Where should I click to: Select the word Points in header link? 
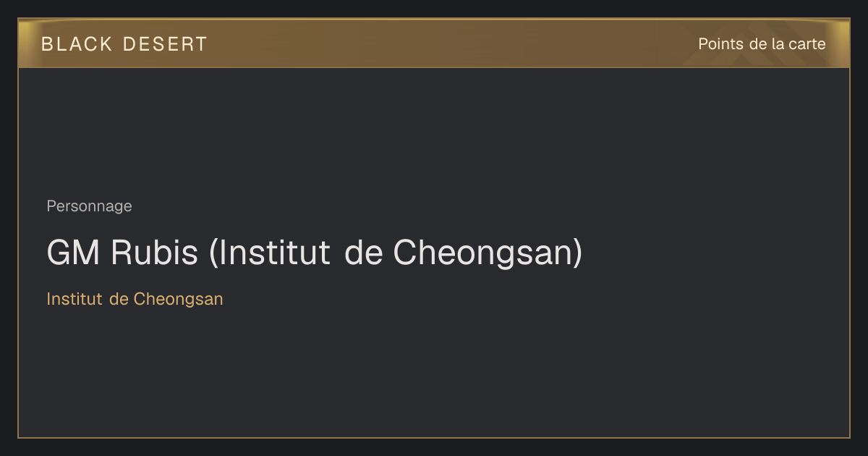721,44
